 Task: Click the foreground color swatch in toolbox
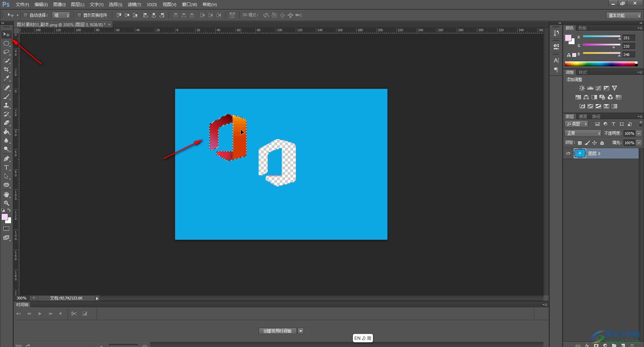pos(5,217)
